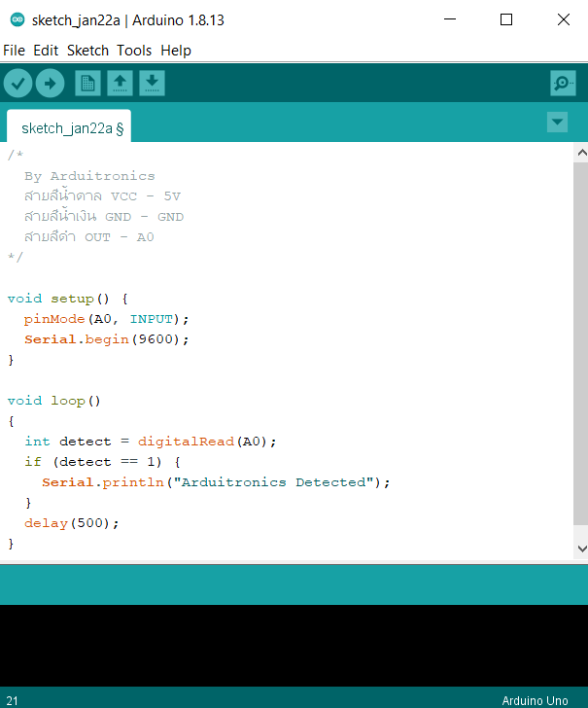Click the 'By Arduitronics' comment line
This screenshot has height=708, width=588.
click(89, 176)
